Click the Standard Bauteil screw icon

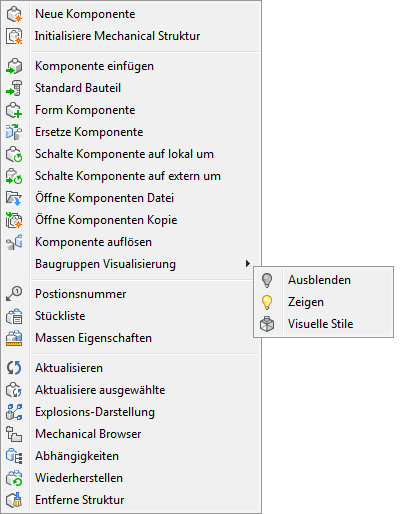click(x=14, y=88)
